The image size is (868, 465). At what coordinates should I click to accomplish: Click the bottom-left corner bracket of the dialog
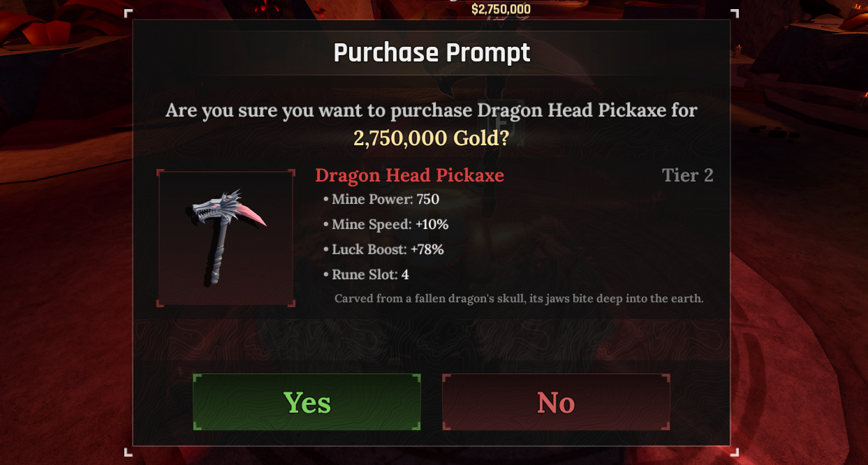pos(128,452)
